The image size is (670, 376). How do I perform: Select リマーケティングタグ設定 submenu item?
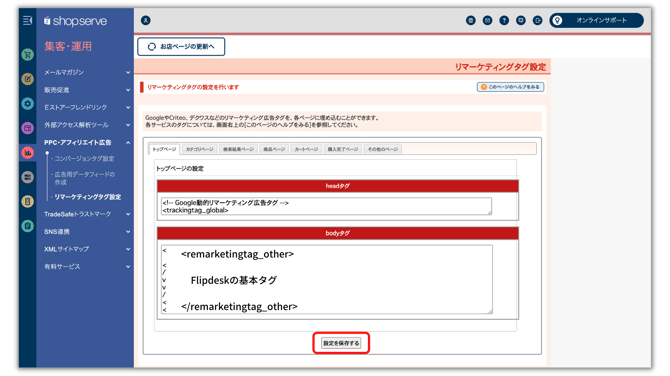coord(88,197)
